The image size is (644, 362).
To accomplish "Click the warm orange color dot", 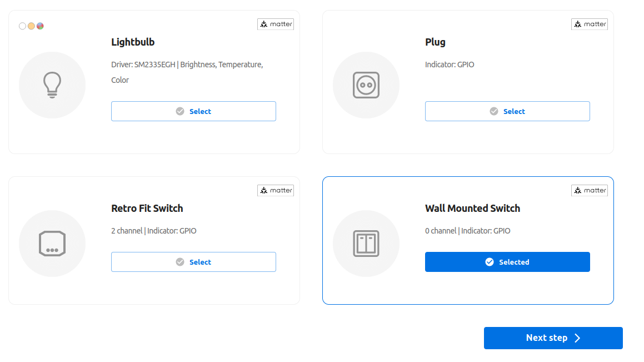I will coord(31,26).
